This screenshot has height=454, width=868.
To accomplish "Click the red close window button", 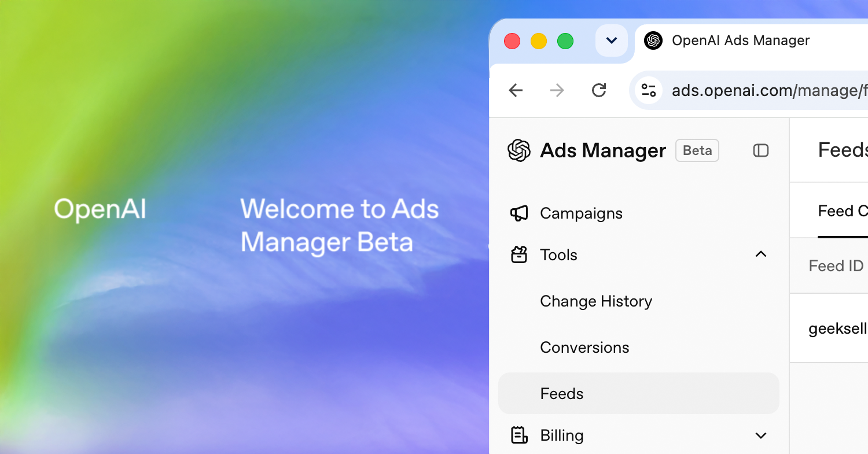I will pos(512,41).
